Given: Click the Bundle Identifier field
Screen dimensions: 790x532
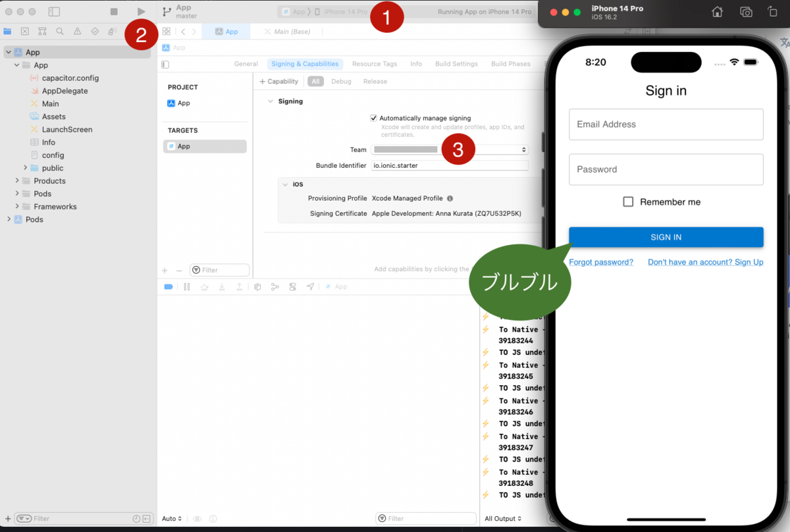Looking at the screenshot, I should [x=450, y=165].
